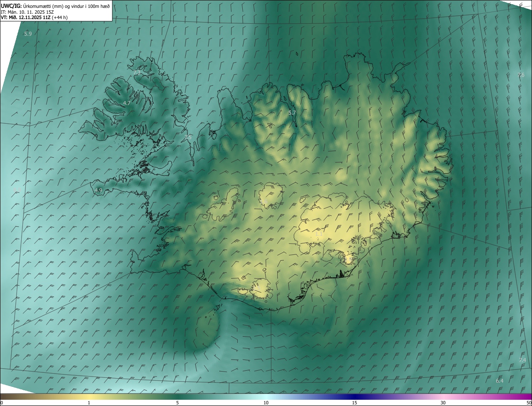
Task: Click the "(+44 h)" forecast offset text
Action: tap(60, 17)
